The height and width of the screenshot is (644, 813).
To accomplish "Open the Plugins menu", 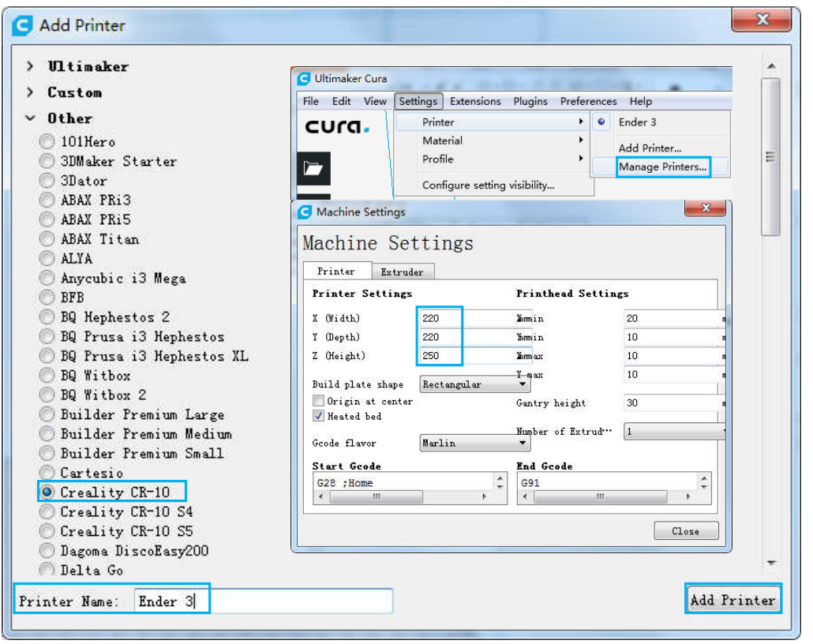I will coord(530,101).
